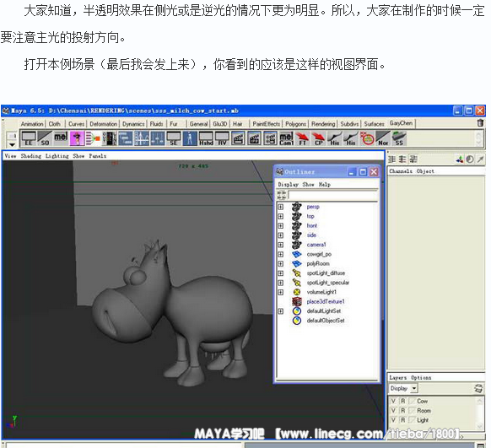
Task: Click the mel Cam1 shelf icon
Action: pos(286,138)
